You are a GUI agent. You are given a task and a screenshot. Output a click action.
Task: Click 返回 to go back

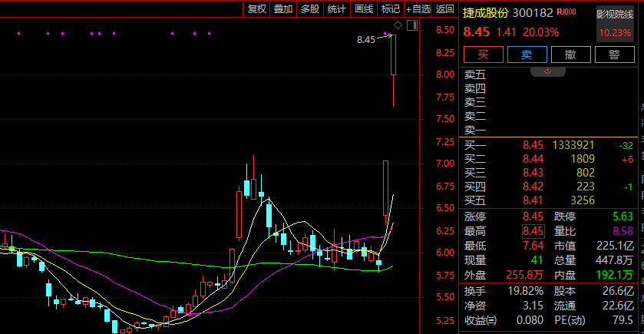pos(445,9)
